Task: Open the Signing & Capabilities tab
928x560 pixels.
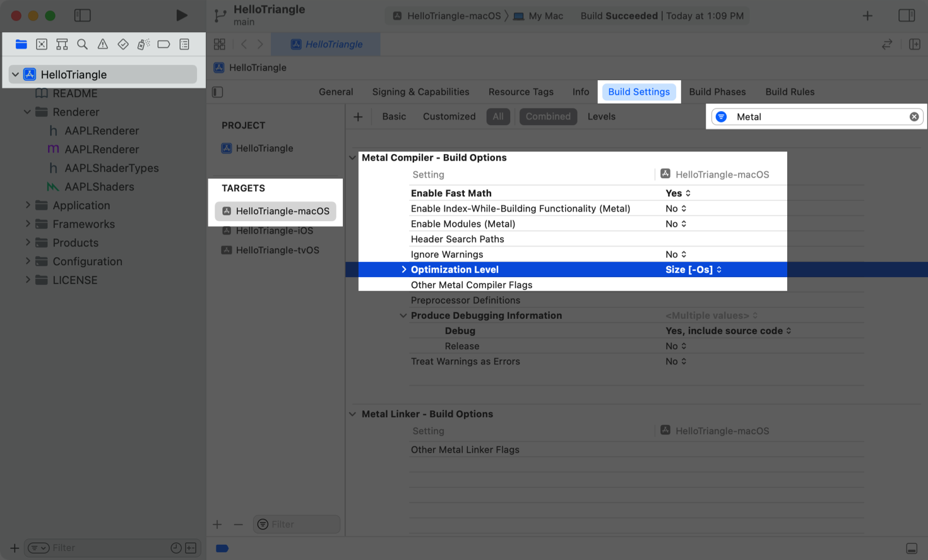Action: tap(420, 92)
